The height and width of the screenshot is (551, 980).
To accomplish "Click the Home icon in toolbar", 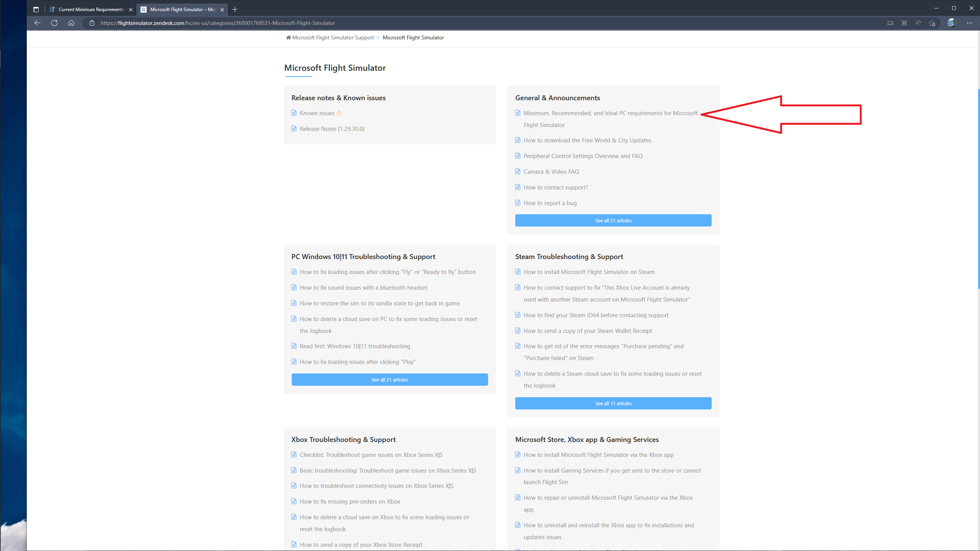I will coord(71,23).
